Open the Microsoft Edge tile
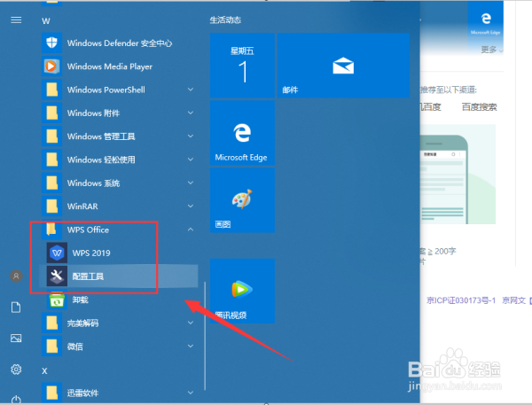This screenshot has width=532, height=405. tap(242, 133)
